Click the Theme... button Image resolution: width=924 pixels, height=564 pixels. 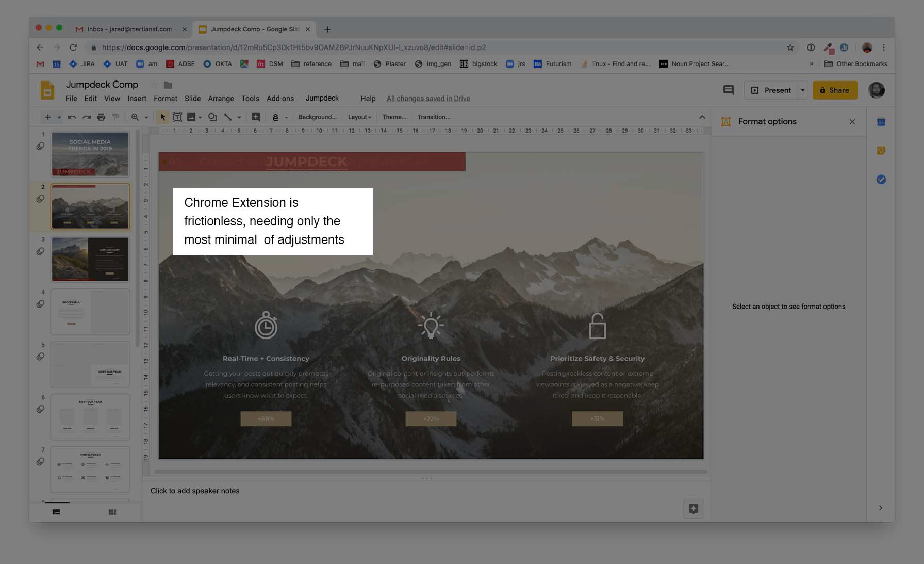point(394,117)
